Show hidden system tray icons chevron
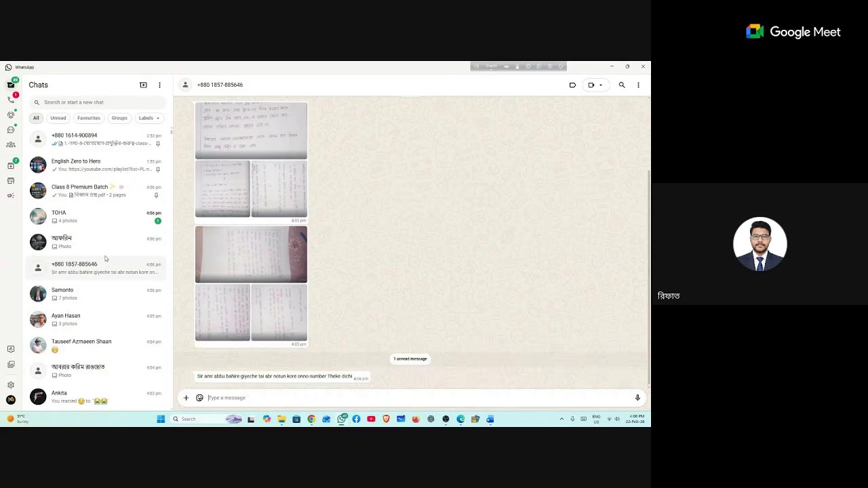This screenshot has width=868, height=488. [561, 419]
